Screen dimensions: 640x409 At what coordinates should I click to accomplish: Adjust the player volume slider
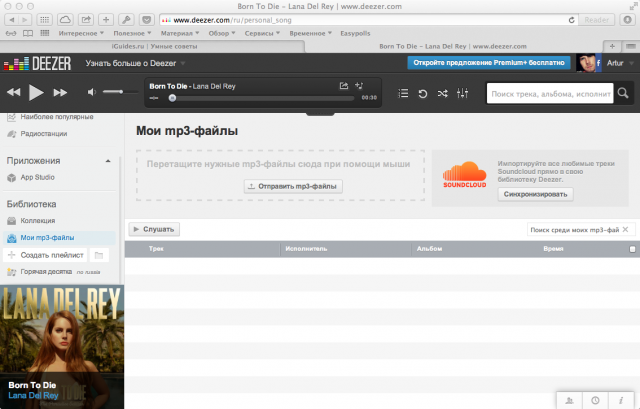(x=120, y=92)
